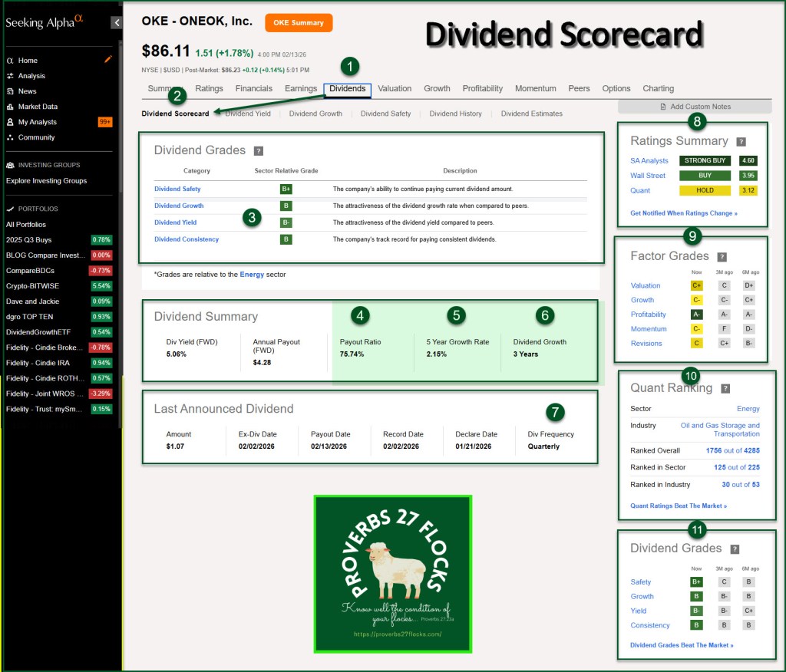Screen dimensions: 786x672
Task: Select the Dividend History sub-tab
Action: [x=455, y=114]
